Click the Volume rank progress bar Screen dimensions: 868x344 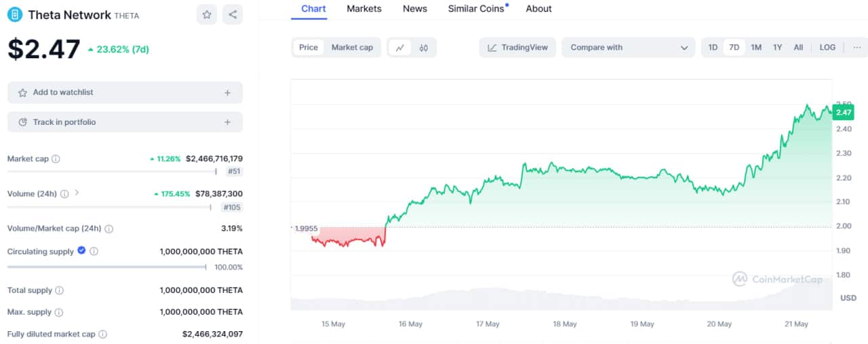[x=111, y=207]
